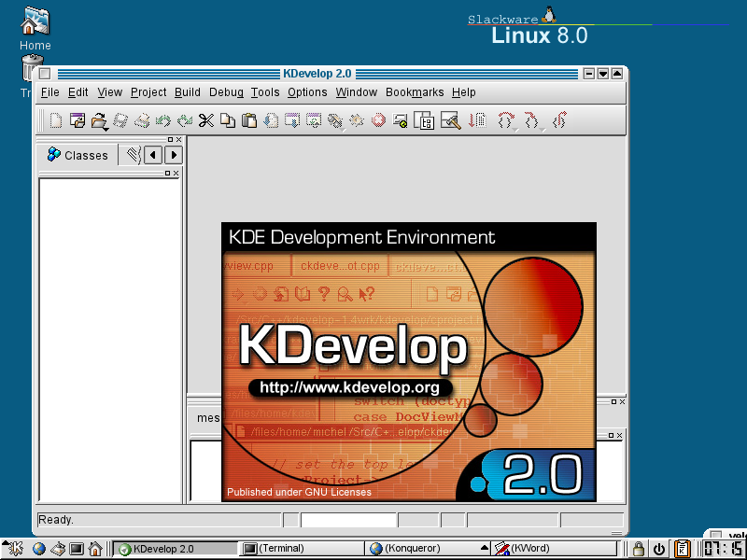Click the Copy toolbar icon
747x560 pixels.
pos(228,120)
